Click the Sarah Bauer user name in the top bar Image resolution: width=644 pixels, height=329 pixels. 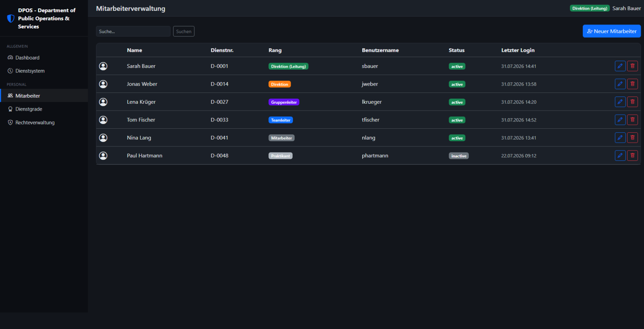tap(627, 8)
